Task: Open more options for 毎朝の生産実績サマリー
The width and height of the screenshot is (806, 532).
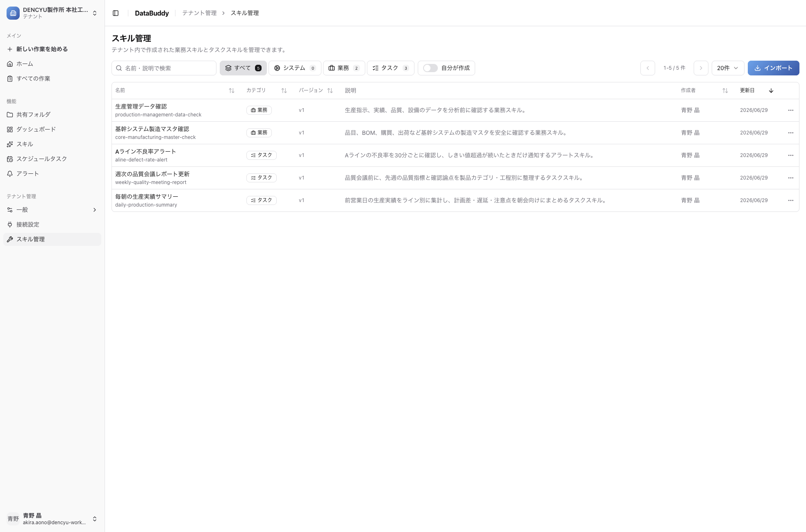Action: (791, 200)
